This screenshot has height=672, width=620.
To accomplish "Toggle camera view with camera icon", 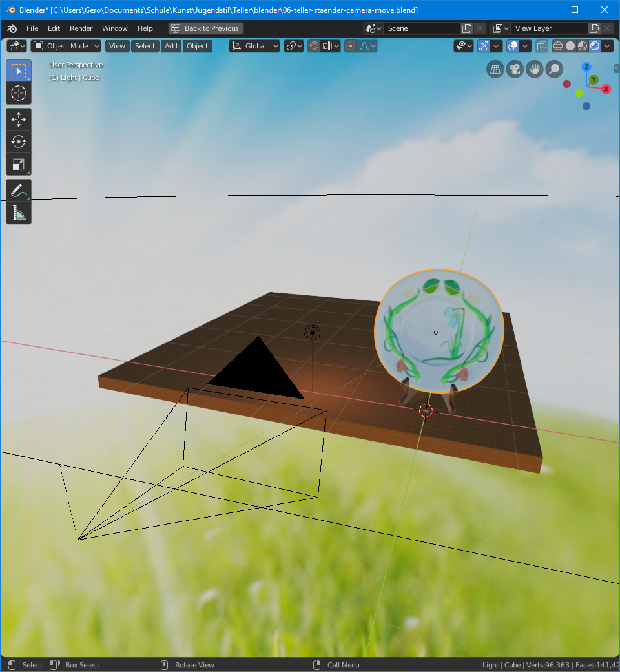I will (515, 69).
